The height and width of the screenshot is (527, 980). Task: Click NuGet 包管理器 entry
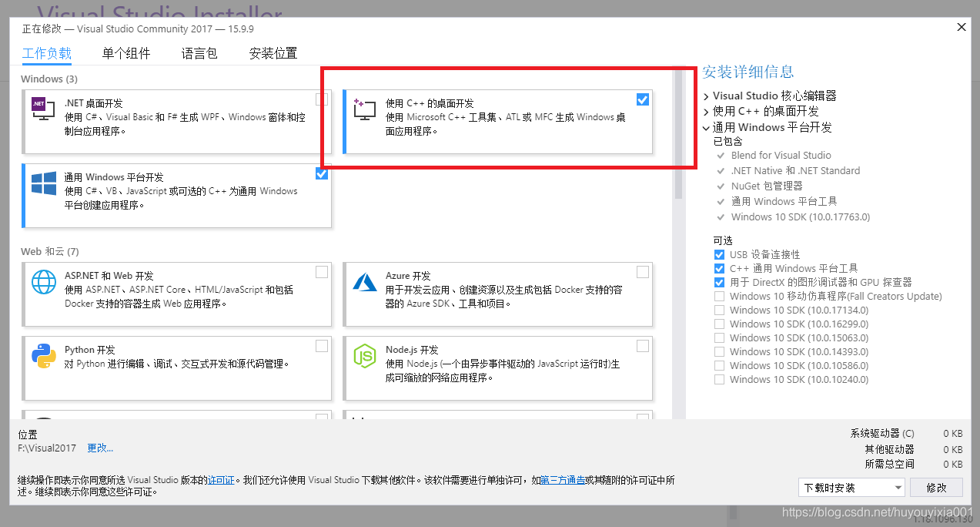point(768,186)
